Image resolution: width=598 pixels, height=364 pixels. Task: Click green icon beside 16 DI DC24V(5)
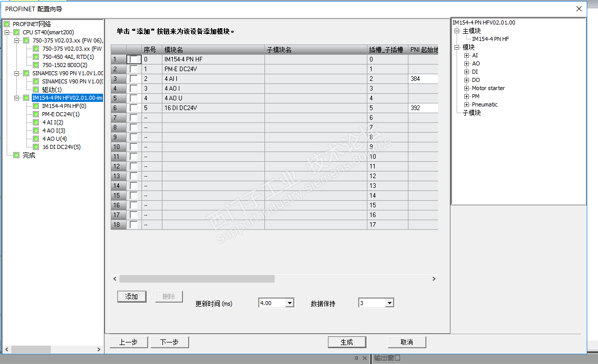pos(36,147)
